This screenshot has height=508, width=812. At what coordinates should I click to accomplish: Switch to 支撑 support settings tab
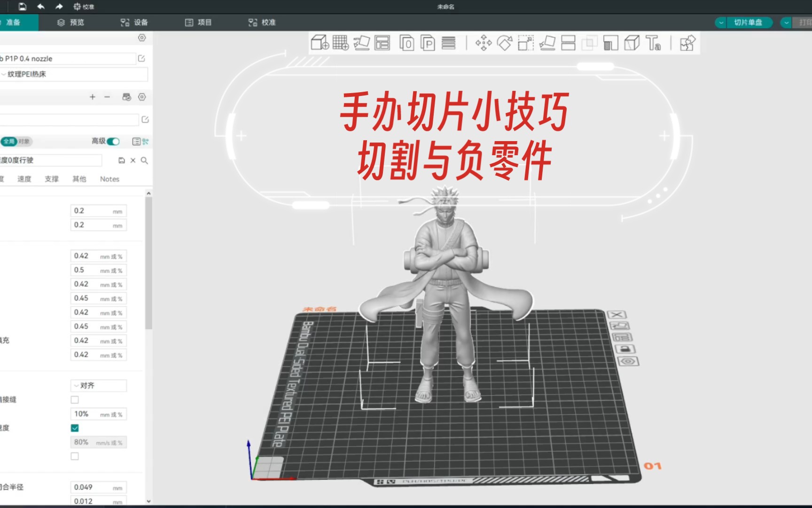coord(52,179)
